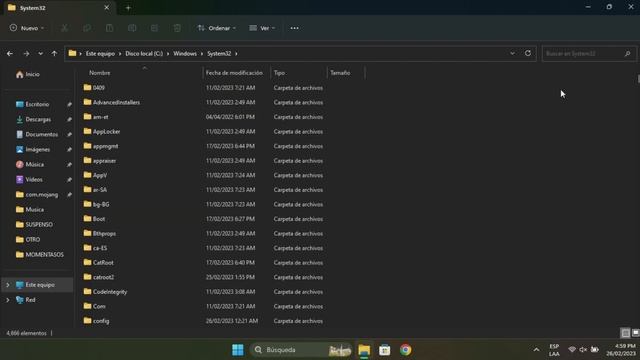Click the Copy icon in toolbar
The image size is (640, 360).
point(87,28)
